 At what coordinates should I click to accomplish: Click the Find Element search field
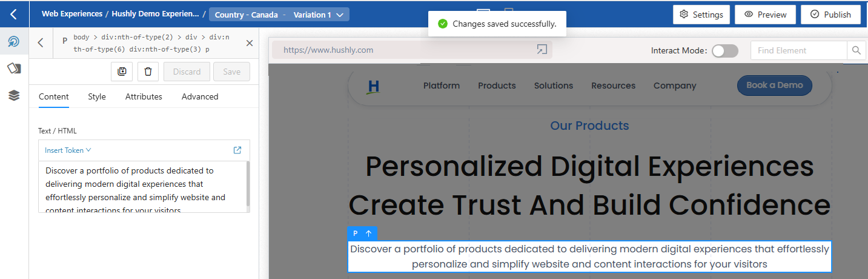(x=799, y=50)
